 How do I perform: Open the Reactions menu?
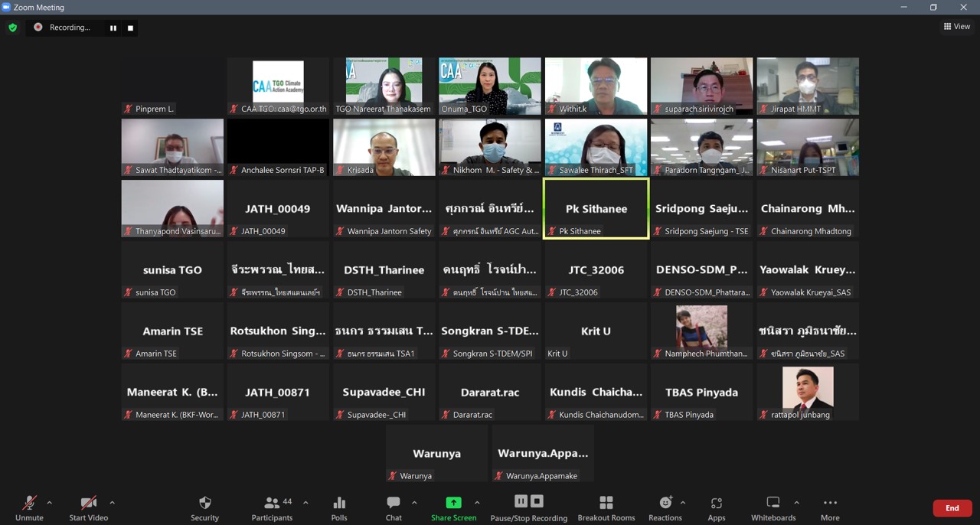pos(665,507)
